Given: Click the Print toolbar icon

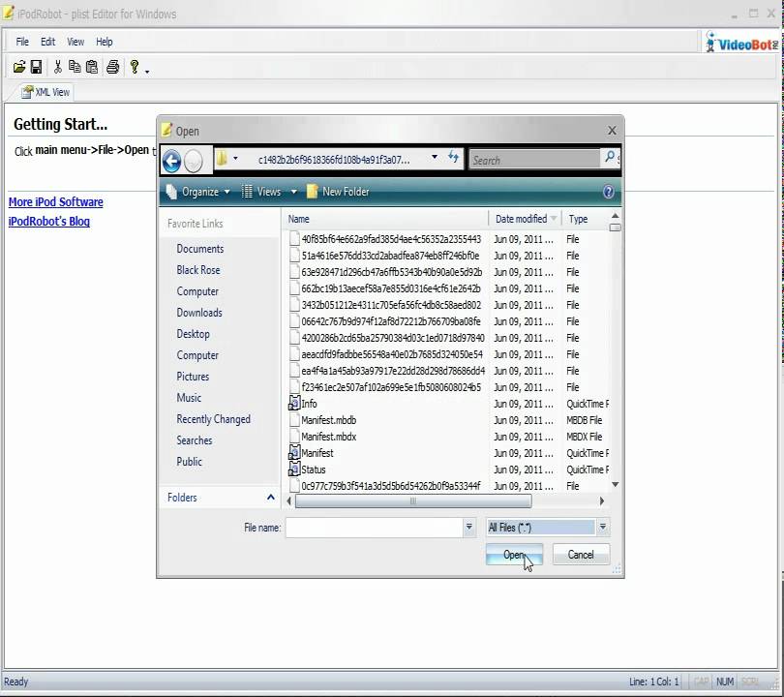Looking at the screenshot, I should (x=113, y=67).
